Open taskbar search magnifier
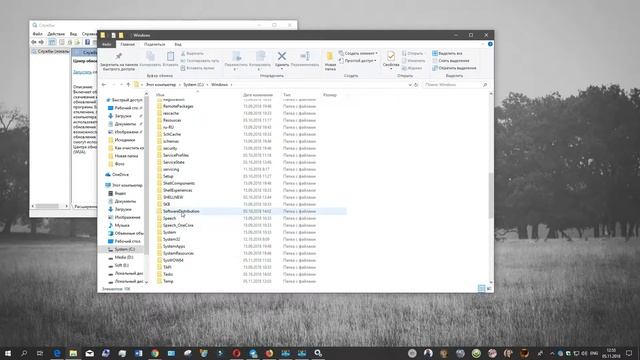Image resolution: width=640 pixels, height=360 pixels. (x=24, y=353)
